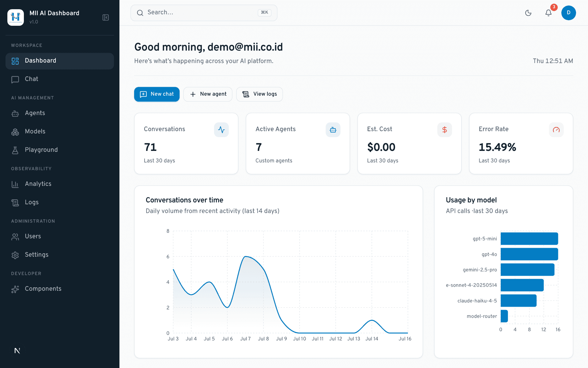Click the View logs button
This screenshot has height=368, width=588.
259,94
